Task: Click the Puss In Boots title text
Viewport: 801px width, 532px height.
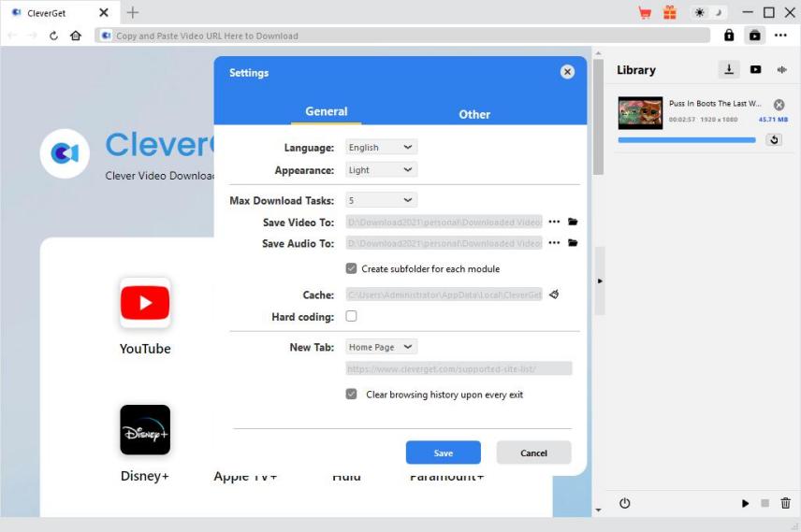Action: (715, 103)
